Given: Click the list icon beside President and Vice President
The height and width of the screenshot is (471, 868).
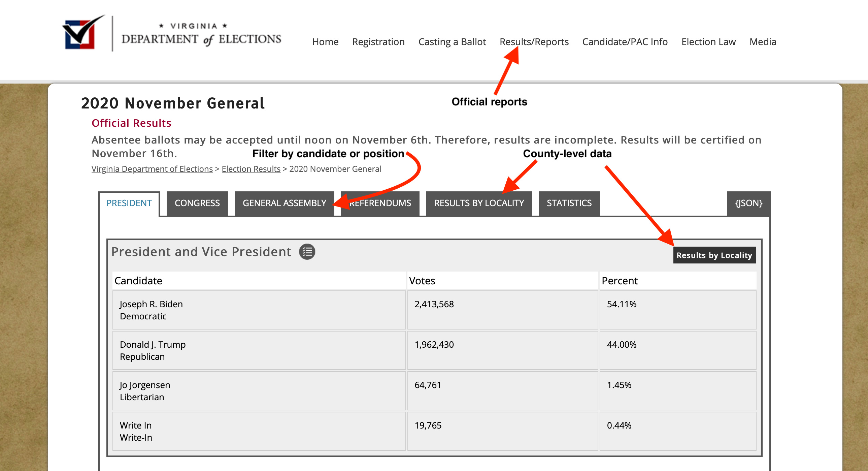Looking at the screenshot, I should point(307,252).
